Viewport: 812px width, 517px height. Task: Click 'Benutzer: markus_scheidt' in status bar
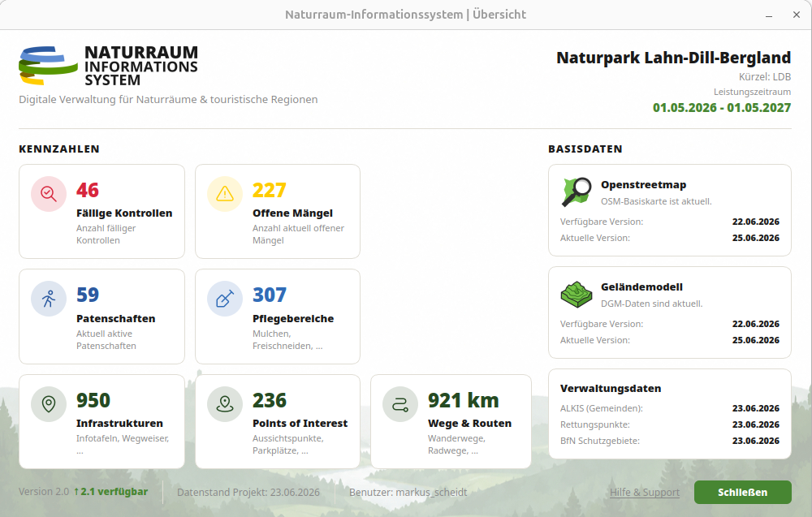point(408,492)
